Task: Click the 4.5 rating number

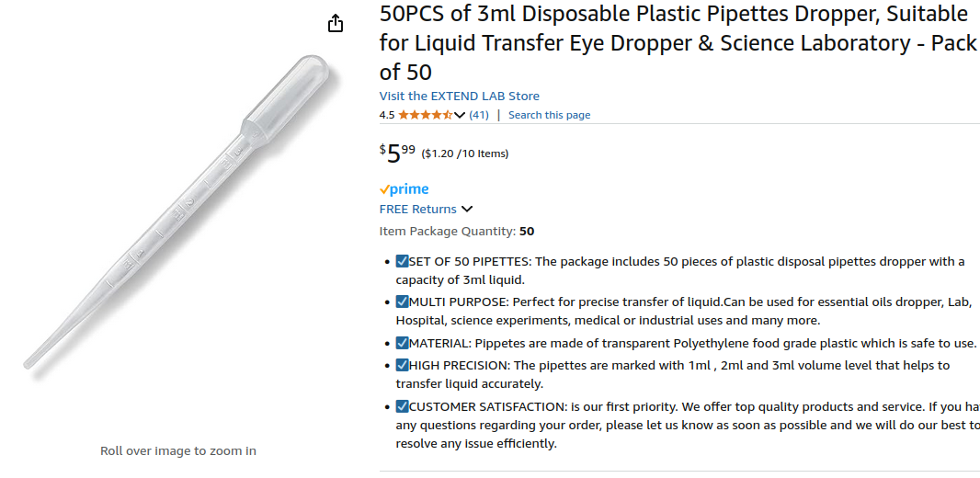Action: 386,115
